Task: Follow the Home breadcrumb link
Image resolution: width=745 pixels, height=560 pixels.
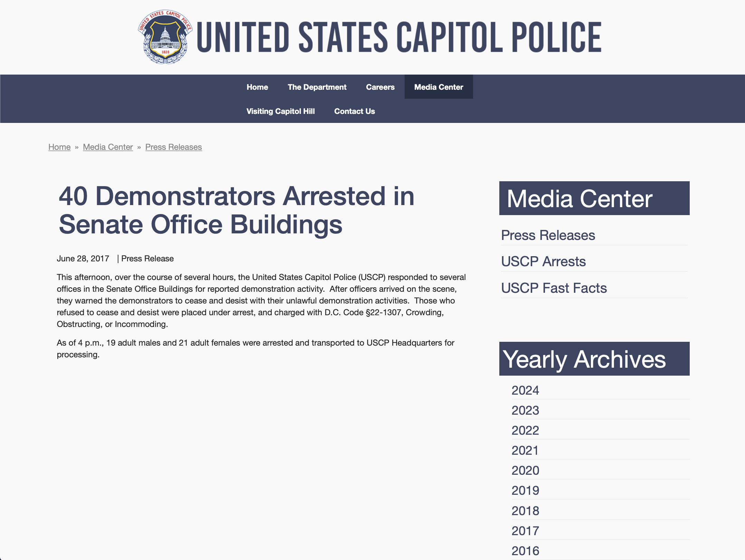Action: pyautogui.click(x=59, y=147)
